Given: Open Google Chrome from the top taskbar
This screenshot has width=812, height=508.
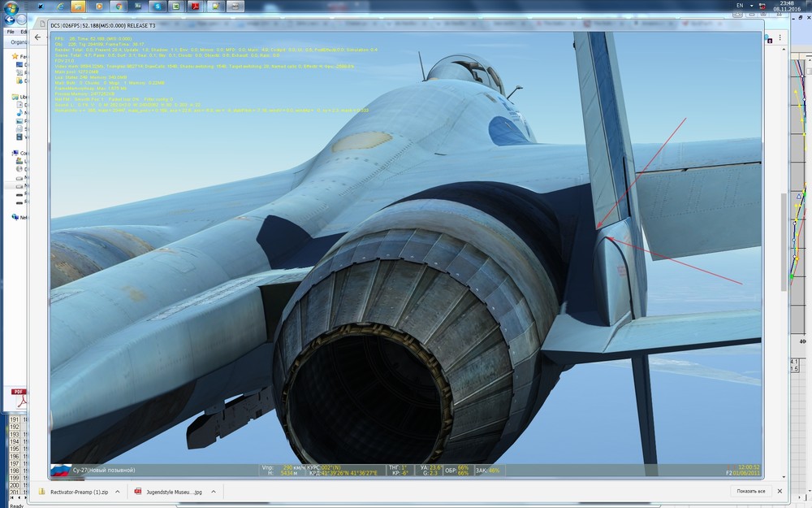Looking at the screenshot, I should [x=117, y=8].
